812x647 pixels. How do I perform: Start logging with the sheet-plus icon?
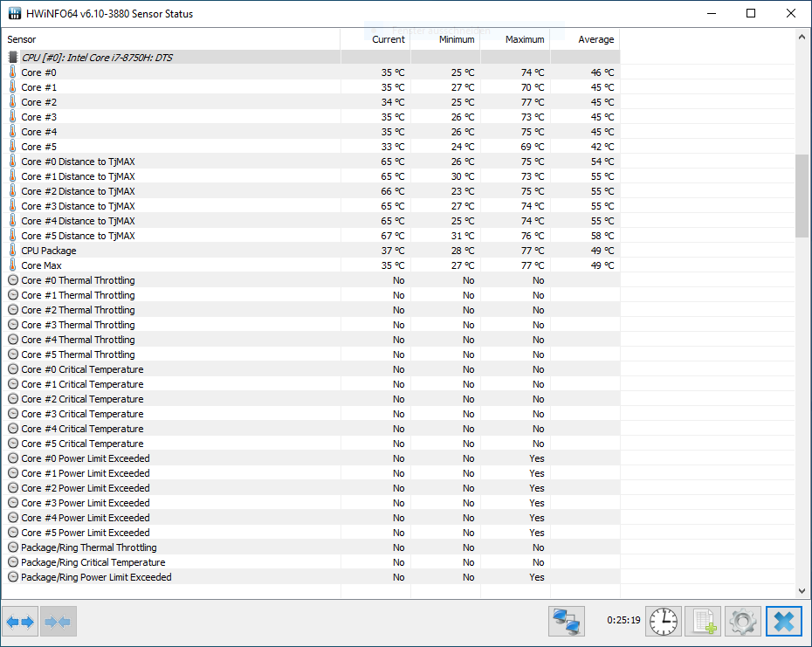(703, 621)
